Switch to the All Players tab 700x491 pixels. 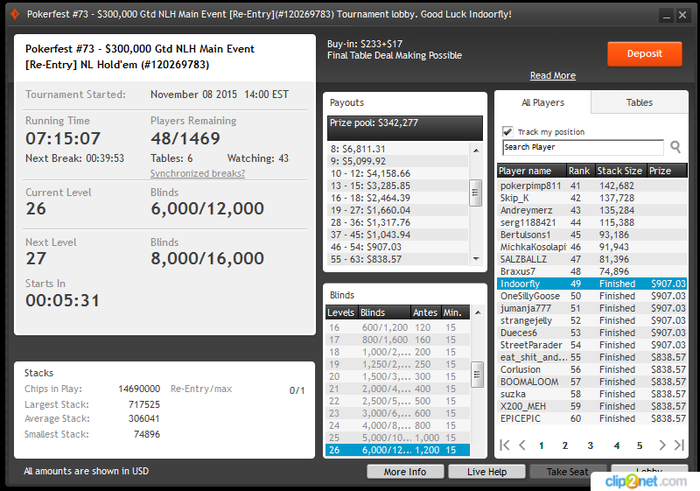(542, 103)
